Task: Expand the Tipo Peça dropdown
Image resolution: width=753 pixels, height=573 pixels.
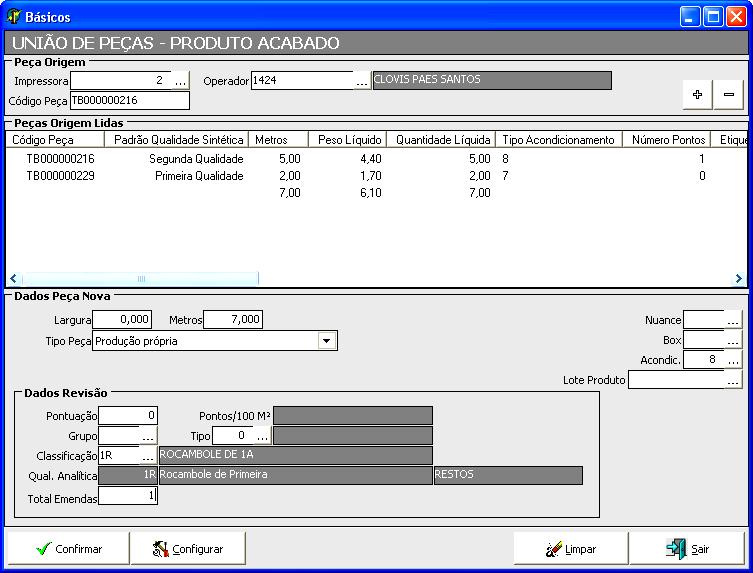Action: click(326, 341)
